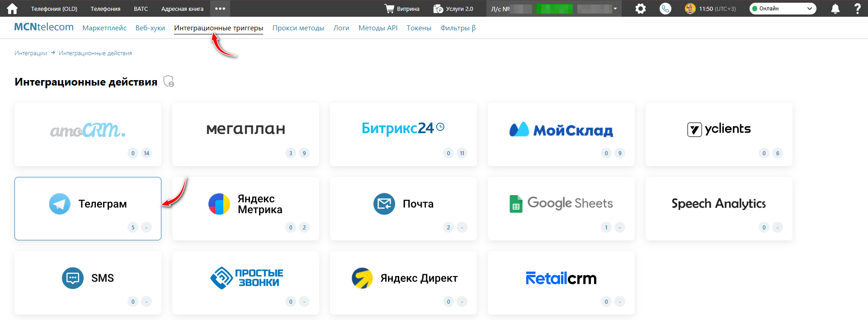The image size is (868, 320).
Task: Open Телефония (OLD) menu item
Action: pos(54,9)
